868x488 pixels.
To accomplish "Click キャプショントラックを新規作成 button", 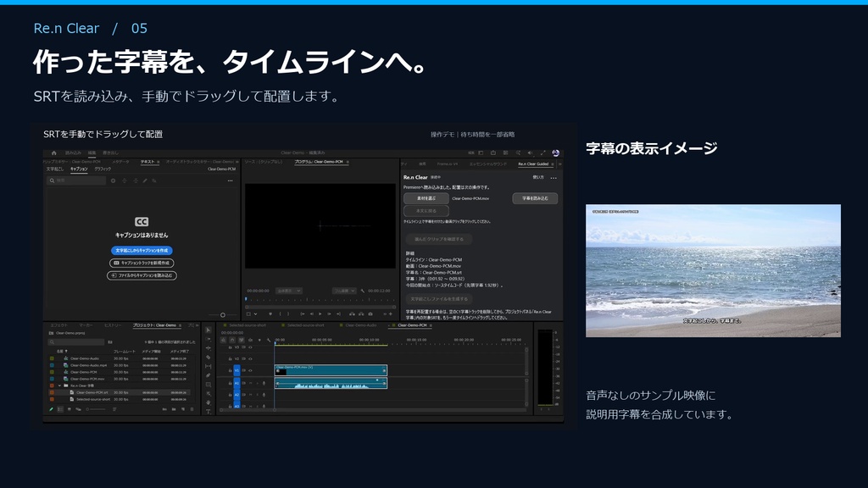I will pos(142,263).
